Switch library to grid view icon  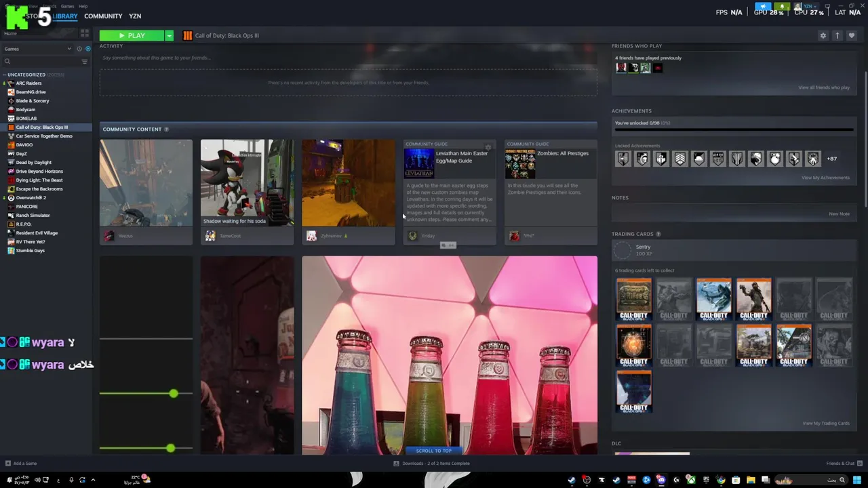coord(85,33)
